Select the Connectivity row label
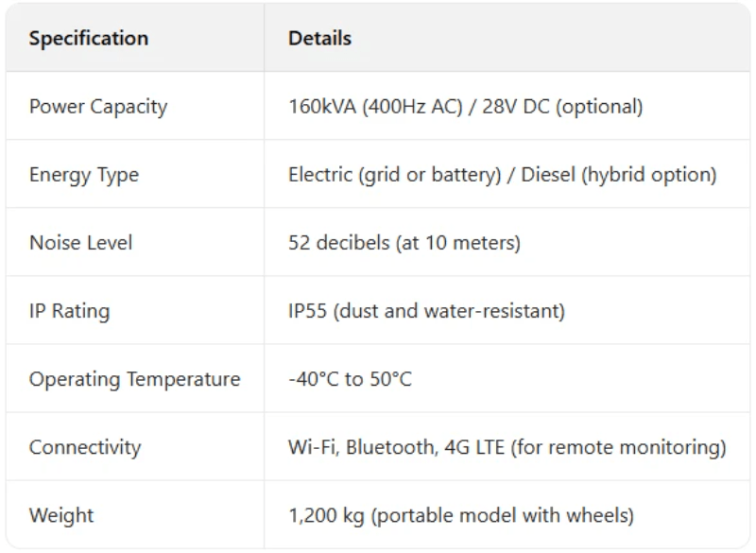The height and width of the screenshot is (553, 756). click(x=85, y=447)
